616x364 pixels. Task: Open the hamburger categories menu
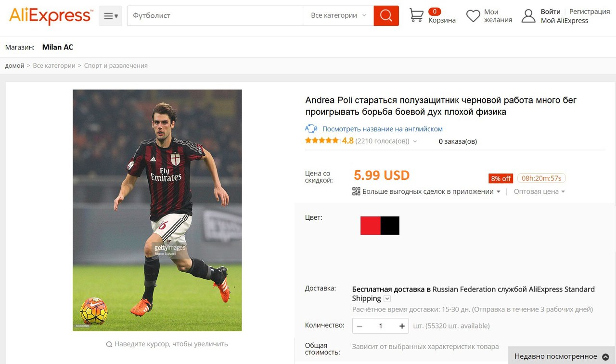coord(111,16)
